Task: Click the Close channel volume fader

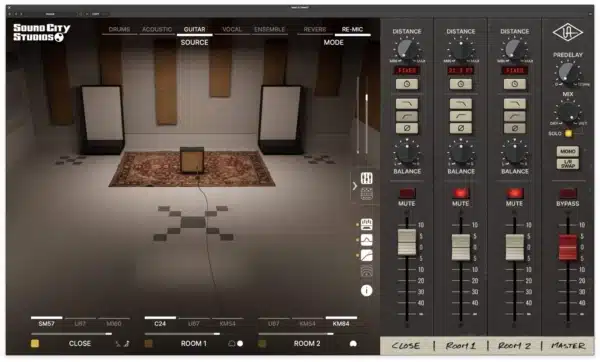Action: point(407,242)
